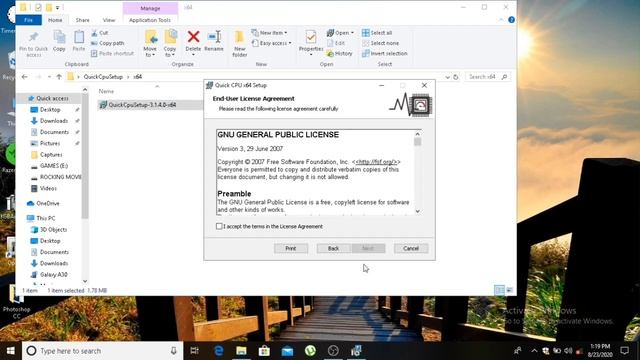The width and height of the screenshot is (640, 360).
Task: Click the Name column header
Action: click(106, 91)
